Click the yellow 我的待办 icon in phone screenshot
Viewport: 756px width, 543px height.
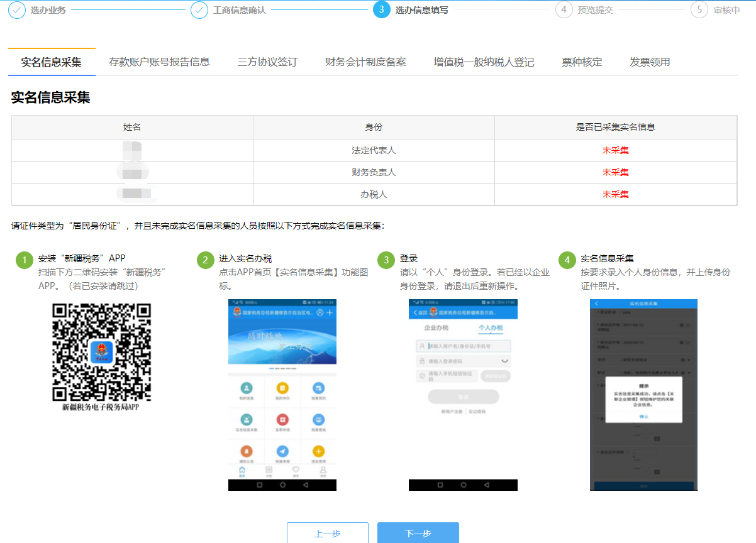click(282, 388)
